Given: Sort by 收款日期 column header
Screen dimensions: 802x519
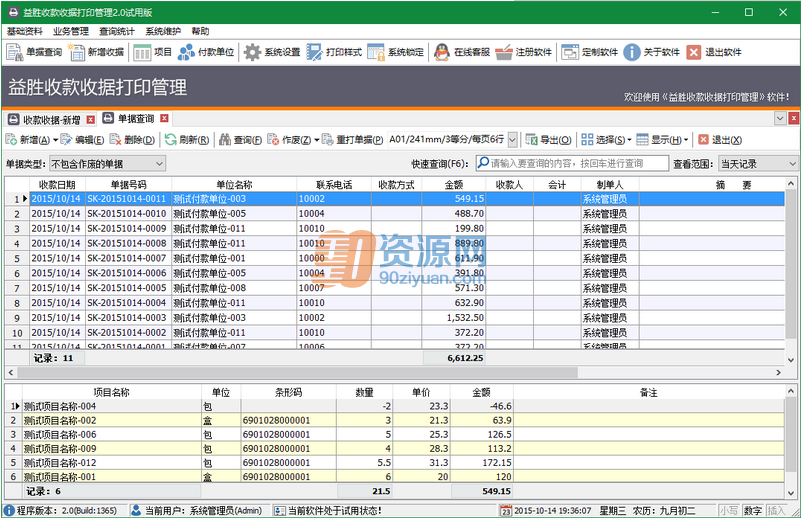Looking at the screenshot, I should pos(57,185).
